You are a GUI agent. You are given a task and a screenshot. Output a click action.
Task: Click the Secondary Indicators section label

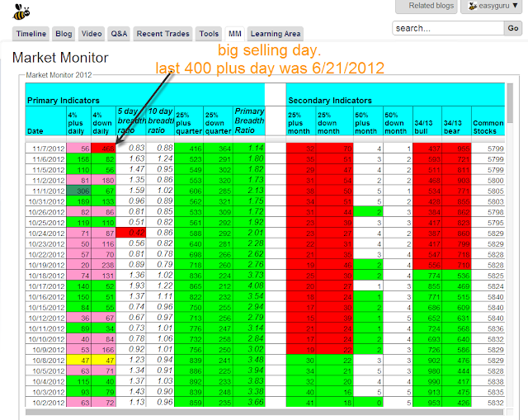tap(330, 101)
